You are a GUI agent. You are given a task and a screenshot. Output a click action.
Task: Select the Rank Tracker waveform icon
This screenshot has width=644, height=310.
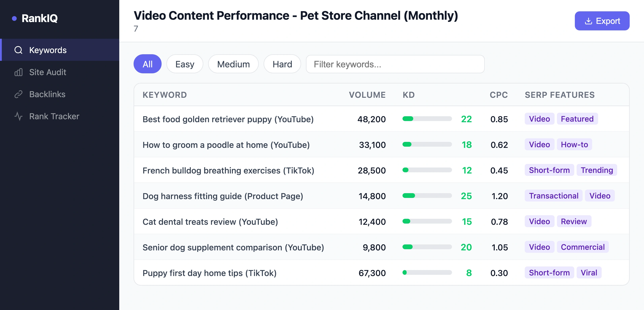[18, 116]
